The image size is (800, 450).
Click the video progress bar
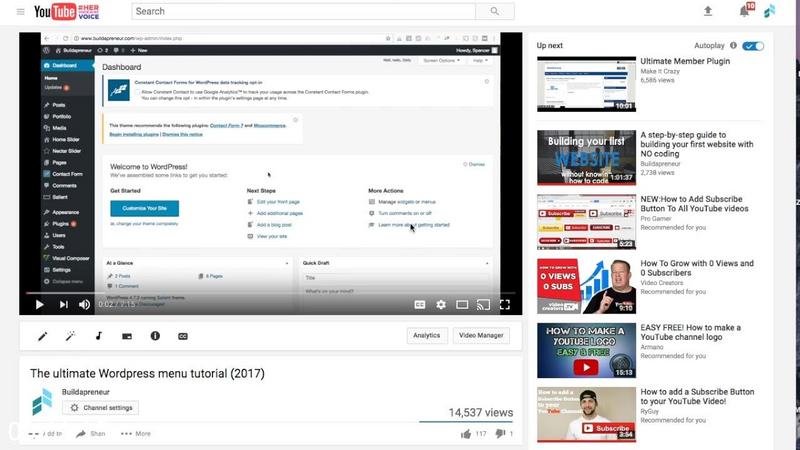[270, 293]
